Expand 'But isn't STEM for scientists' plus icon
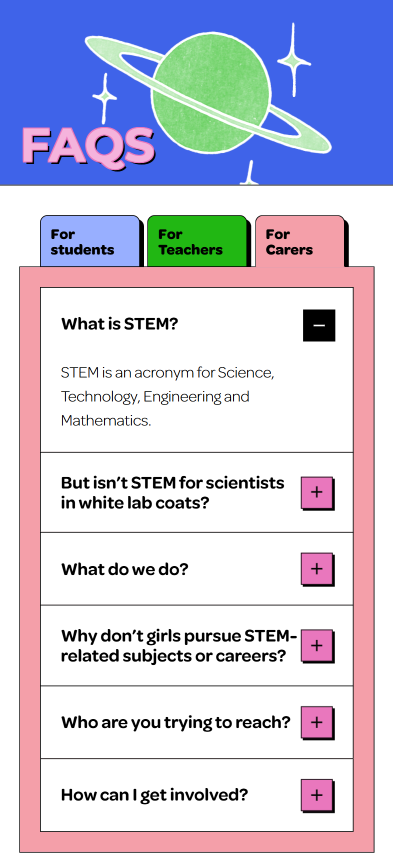The width and height of the screenshot is (393, 860). coord(317,493)
